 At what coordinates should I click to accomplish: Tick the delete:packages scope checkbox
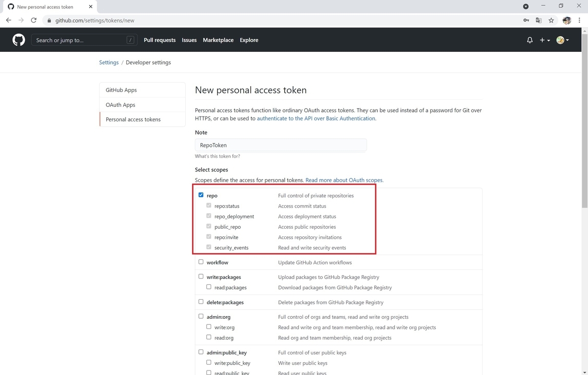coord(201,302)
